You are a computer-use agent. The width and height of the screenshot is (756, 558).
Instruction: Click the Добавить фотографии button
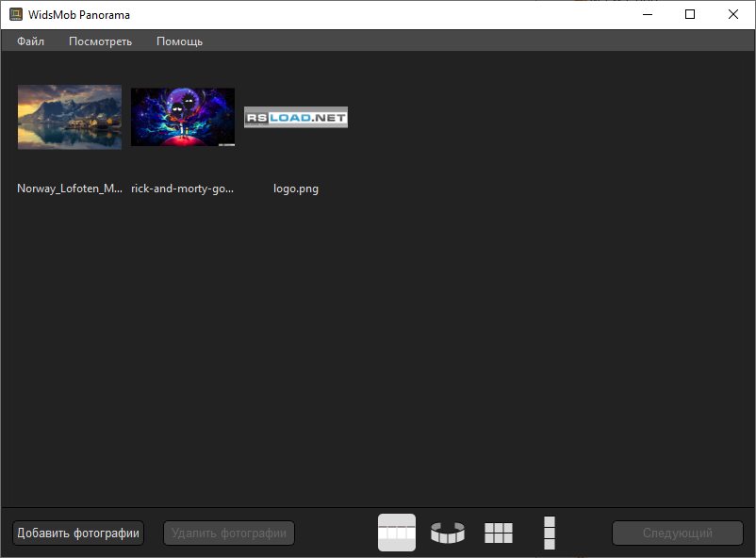pyautogui.click(x=76, y=533)
